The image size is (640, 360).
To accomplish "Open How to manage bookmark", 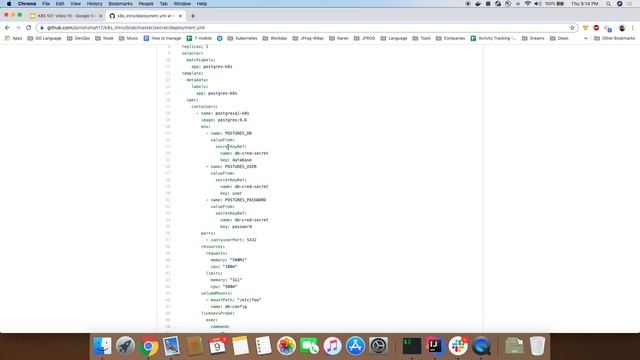I will click(x=162, y=38).
